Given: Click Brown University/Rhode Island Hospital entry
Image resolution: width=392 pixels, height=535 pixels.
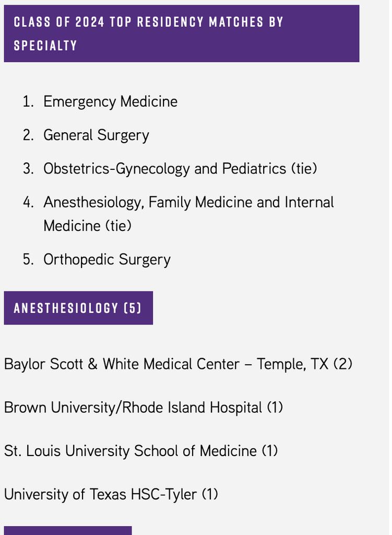Looking at the screenshot, I should point(144,408).
